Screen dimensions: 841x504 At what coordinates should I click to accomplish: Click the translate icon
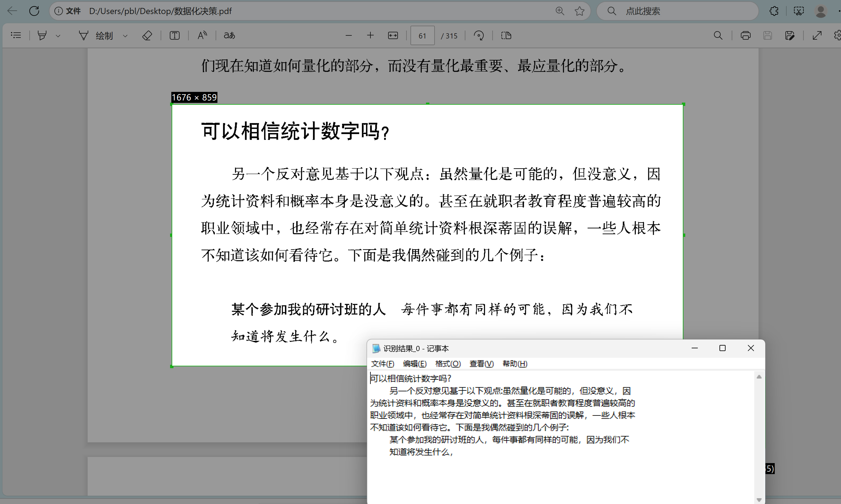pyautogui.click(x=229, y=35)
